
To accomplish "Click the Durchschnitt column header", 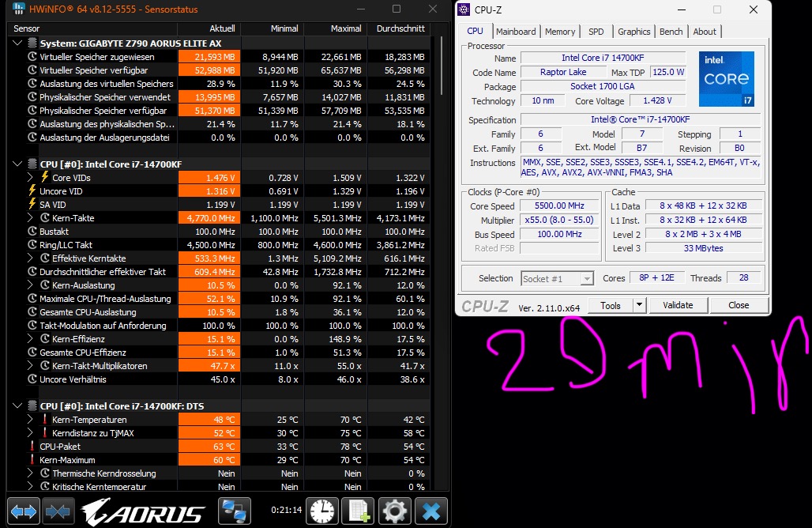I will [398, 28].
